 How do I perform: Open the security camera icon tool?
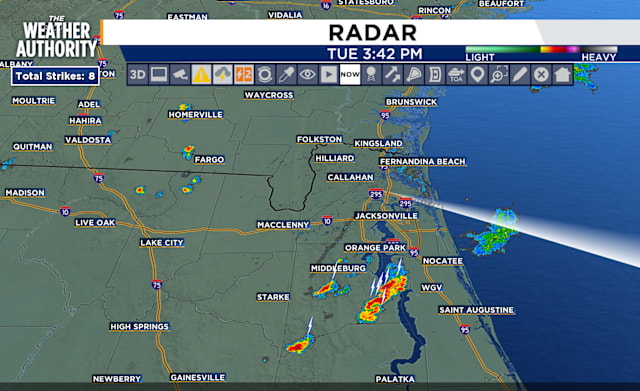(180, 75)
